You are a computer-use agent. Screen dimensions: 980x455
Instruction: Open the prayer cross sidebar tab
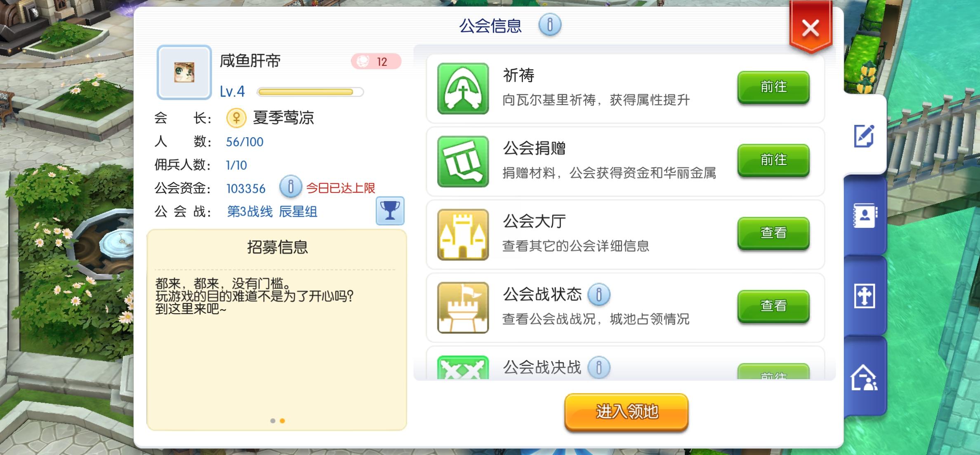865,296
